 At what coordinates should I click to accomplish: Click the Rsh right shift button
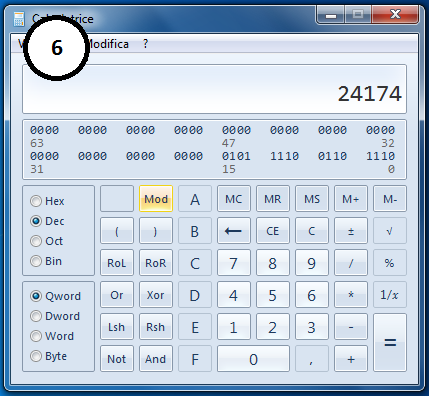pyautogui.click(x=156, y=327)
